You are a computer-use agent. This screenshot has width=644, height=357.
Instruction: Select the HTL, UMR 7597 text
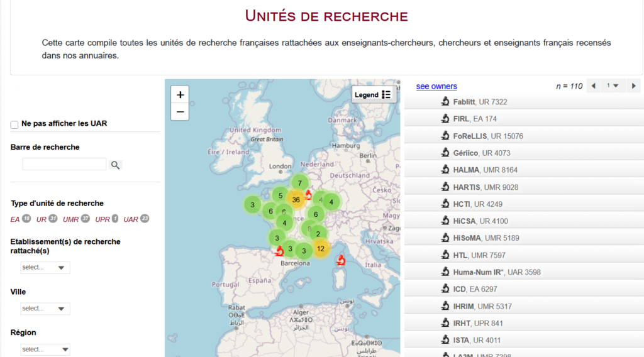[479, 255]
